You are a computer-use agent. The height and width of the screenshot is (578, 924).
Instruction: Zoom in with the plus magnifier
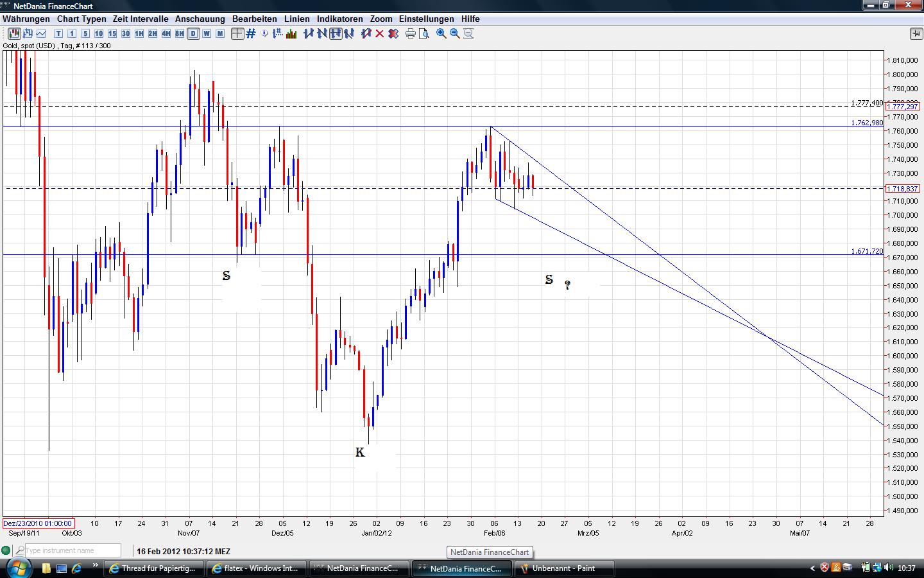(441, 33)
